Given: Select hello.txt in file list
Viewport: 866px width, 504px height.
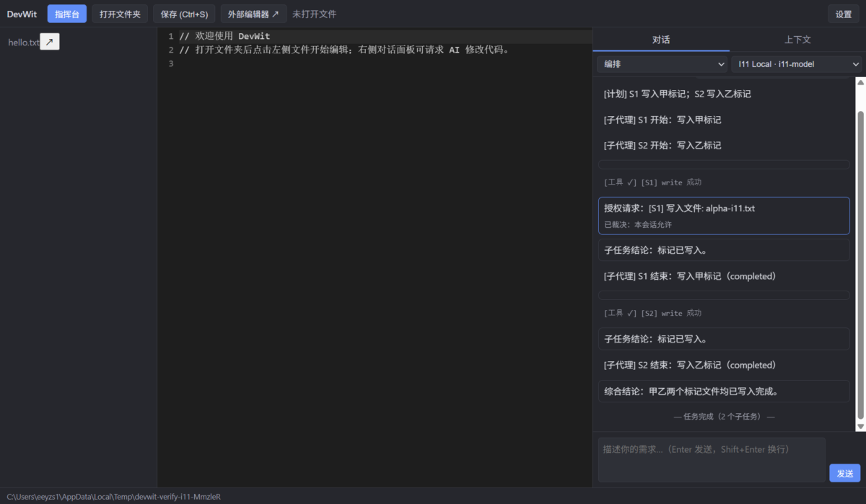Looking at the screenshot, I should [23, 43].
